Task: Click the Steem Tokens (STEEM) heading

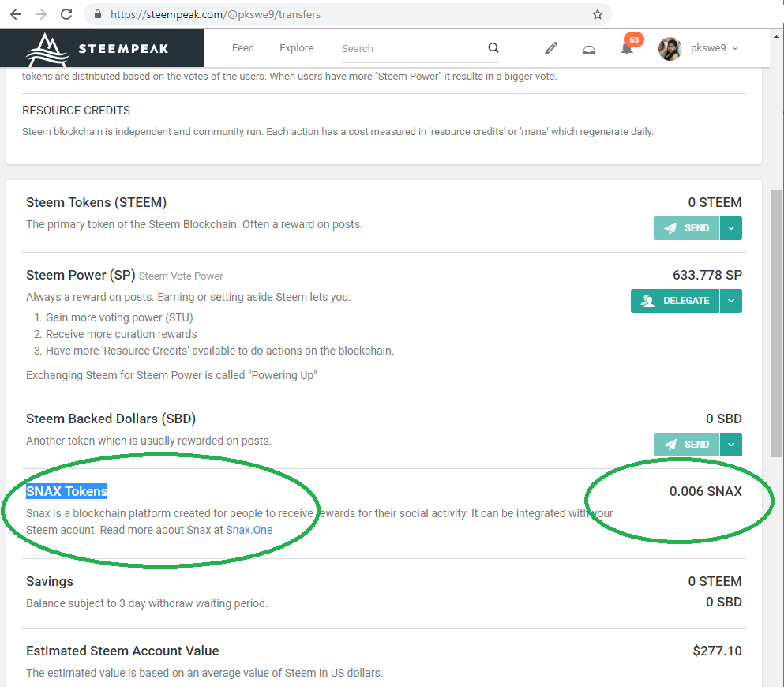Action: coord(96,202)
